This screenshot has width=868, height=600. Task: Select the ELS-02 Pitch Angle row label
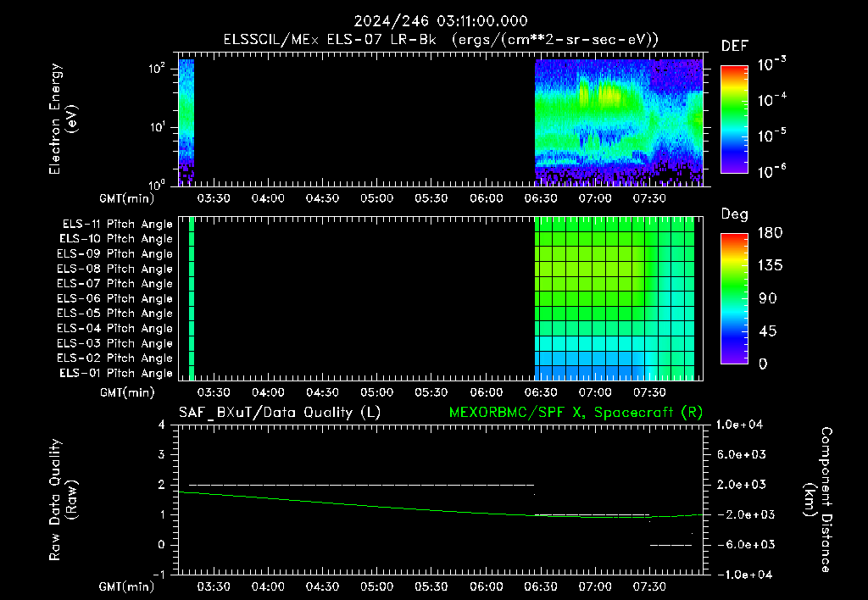pos(114,358)
